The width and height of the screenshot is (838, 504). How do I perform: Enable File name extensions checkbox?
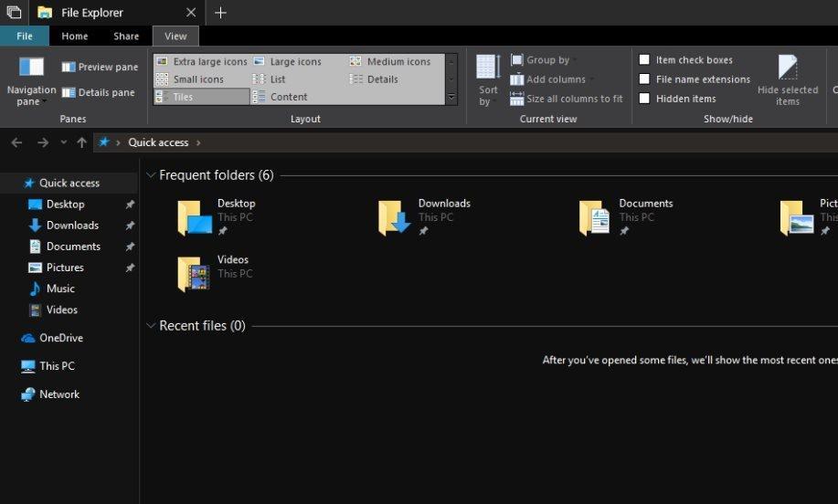[x=644, y=79]
